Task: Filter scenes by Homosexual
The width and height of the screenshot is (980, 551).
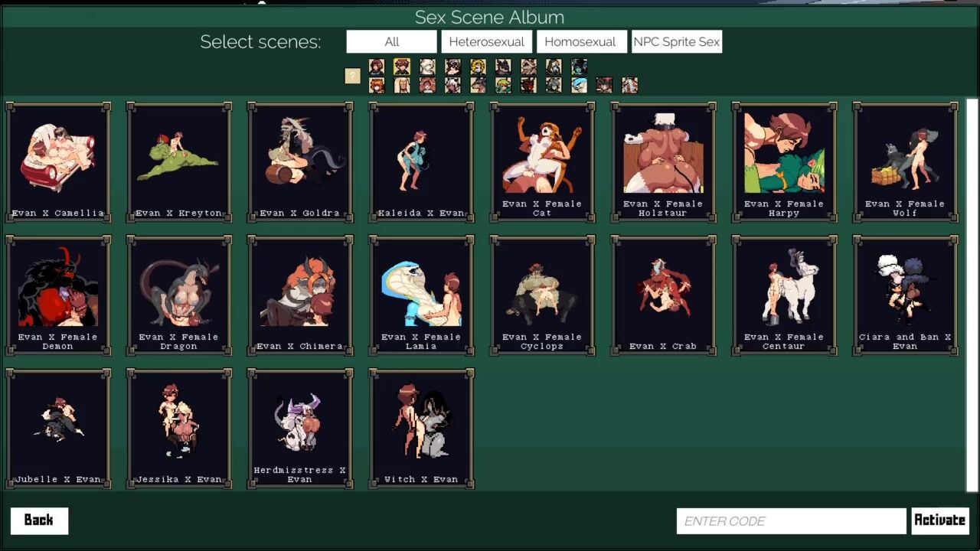Action: (x=581, y=42)
